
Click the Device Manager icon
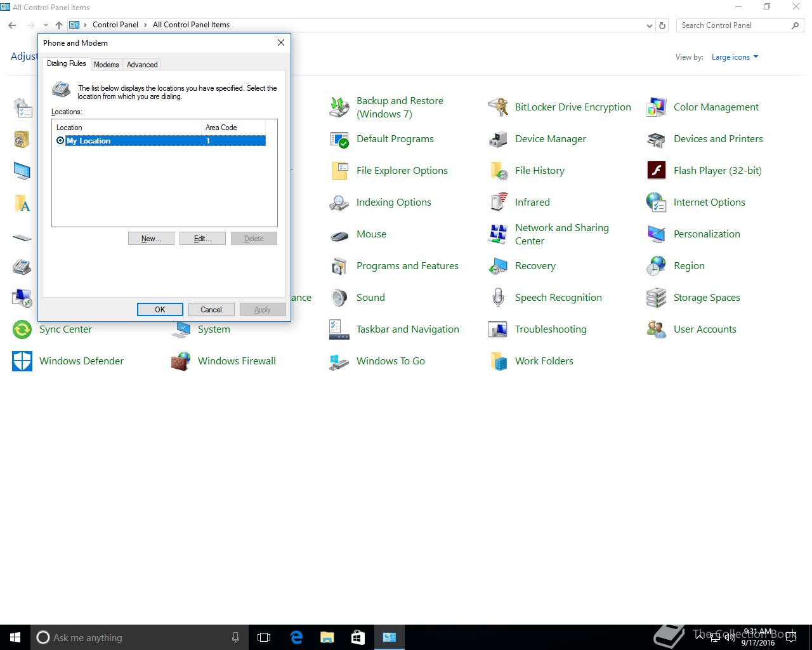498,139
